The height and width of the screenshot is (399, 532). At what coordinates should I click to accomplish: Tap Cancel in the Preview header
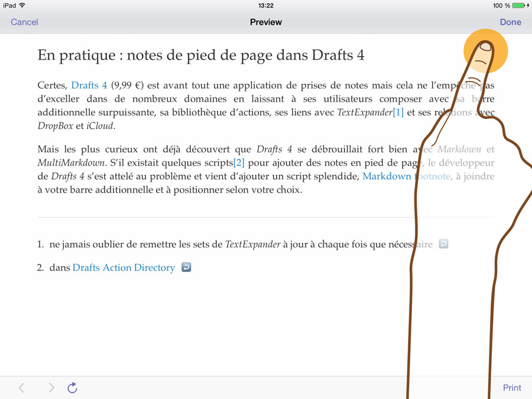click(24, 22)
